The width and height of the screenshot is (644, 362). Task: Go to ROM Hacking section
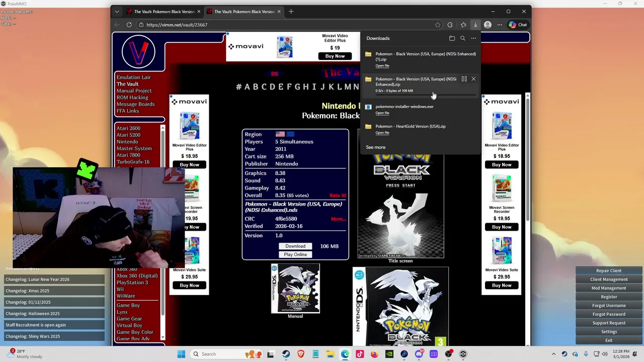pos(132,98)
